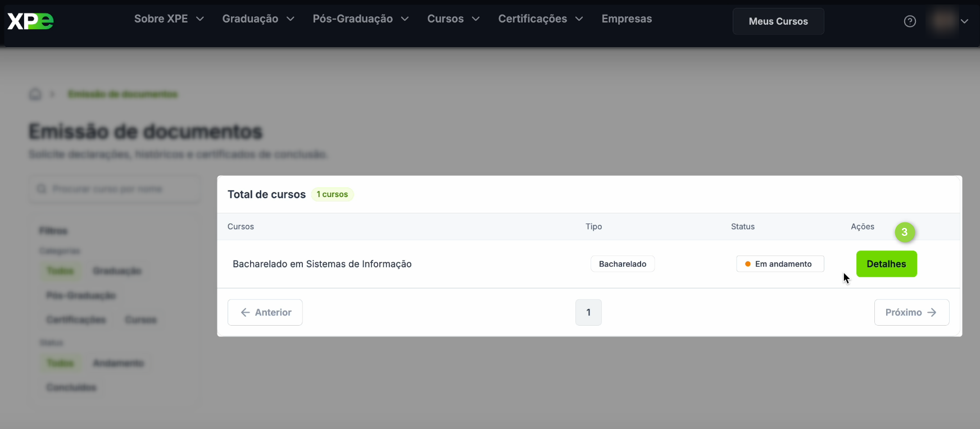Image resolution: width=980 pixels, height=429 pixels.
Task: Click the search course by name field
Action: point(115,189)
